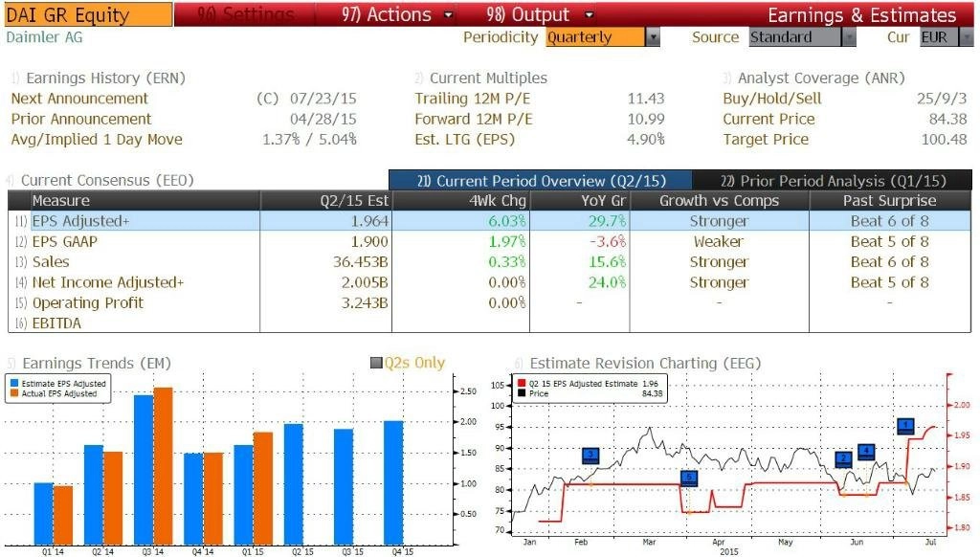Screen dimensions: 980x557
Task: Click revision marker 3 on the estimate chart
Action: pyautogui.click(x=590, y=456)
